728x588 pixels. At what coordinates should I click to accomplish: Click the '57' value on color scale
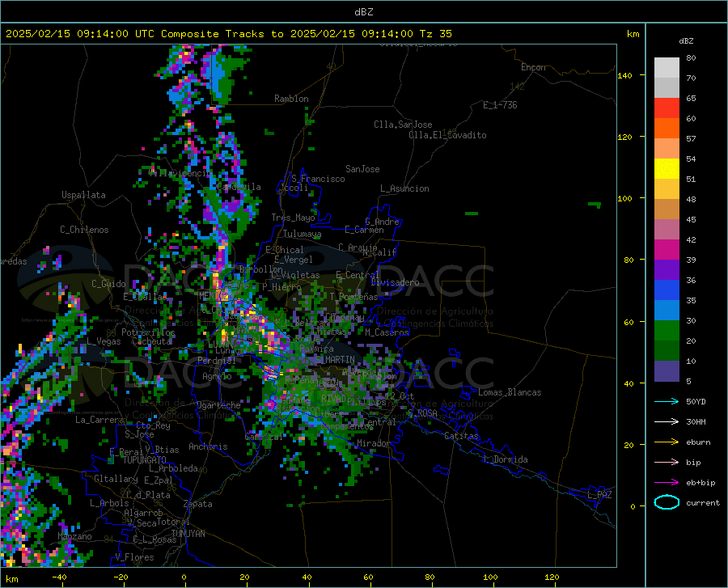[x=691, y=139]
